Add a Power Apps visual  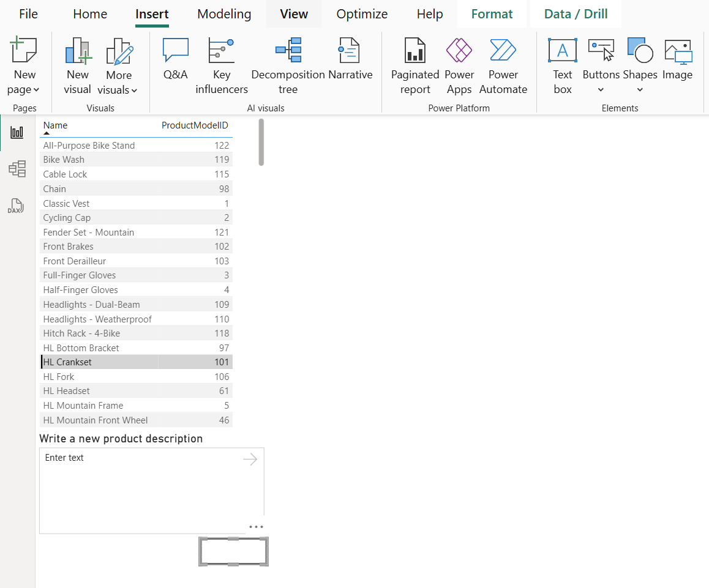click(x=459, y=64)
